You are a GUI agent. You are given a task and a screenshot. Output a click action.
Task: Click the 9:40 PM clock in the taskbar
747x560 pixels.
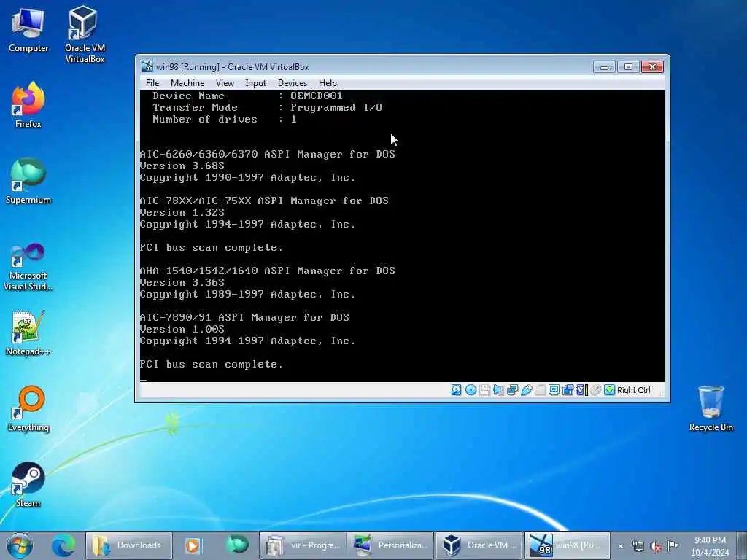tap(710, 545)
